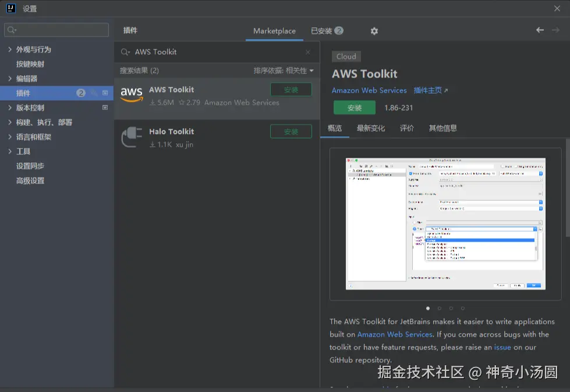Click the AWS Toolkit screenshot preview

pyautogui.click(x=445, y=224)
